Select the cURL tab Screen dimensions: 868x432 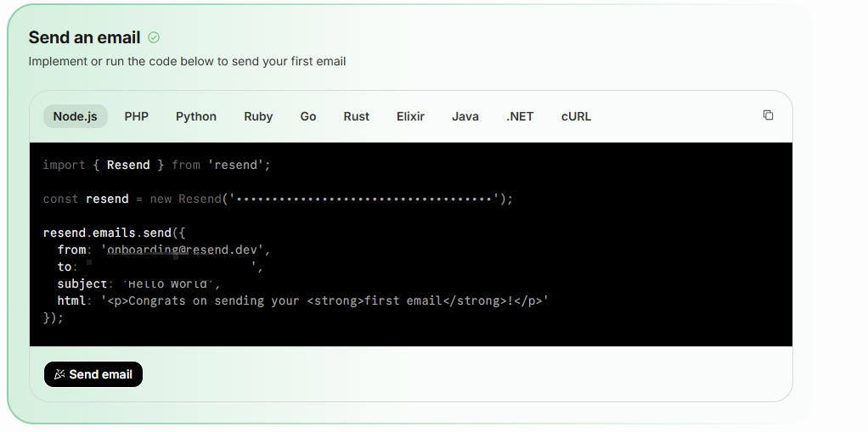(x=576, y=116)
